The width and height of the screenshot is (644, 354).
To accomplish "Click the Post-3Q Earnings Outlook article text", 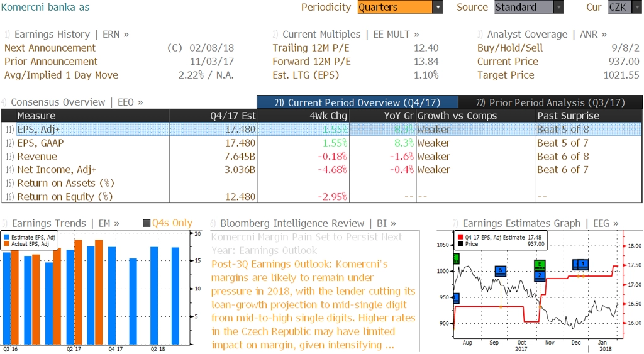I will (x=313, y=304).
